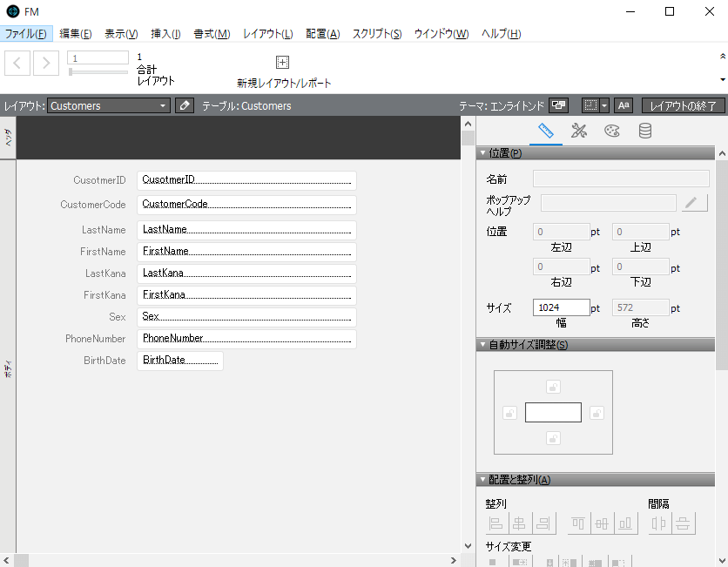Screen dimensions: 728x567
Task: Open the スクリプト menu
Action: (376, 34)
